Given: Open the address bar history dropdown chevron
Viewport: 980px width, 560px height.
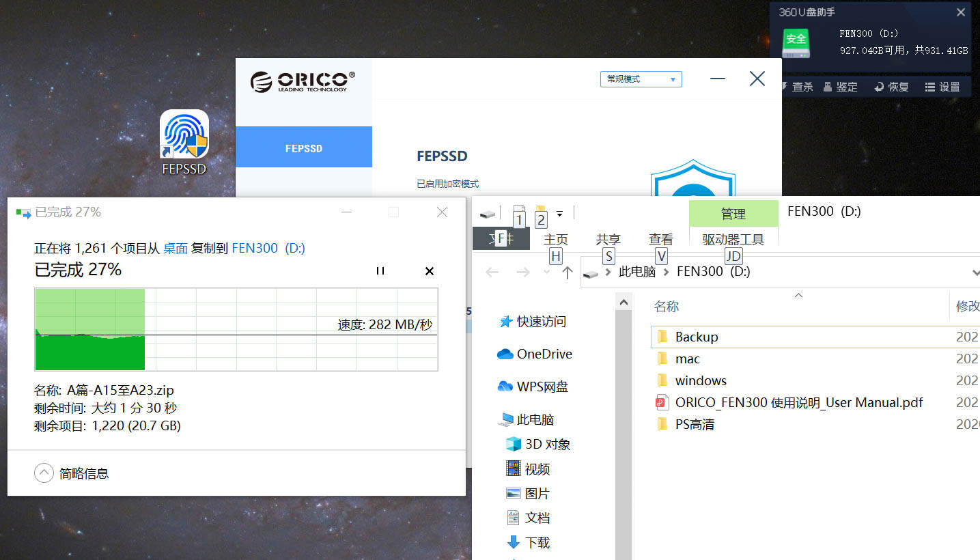Looking at the screenshot, I should click(975, 272).
